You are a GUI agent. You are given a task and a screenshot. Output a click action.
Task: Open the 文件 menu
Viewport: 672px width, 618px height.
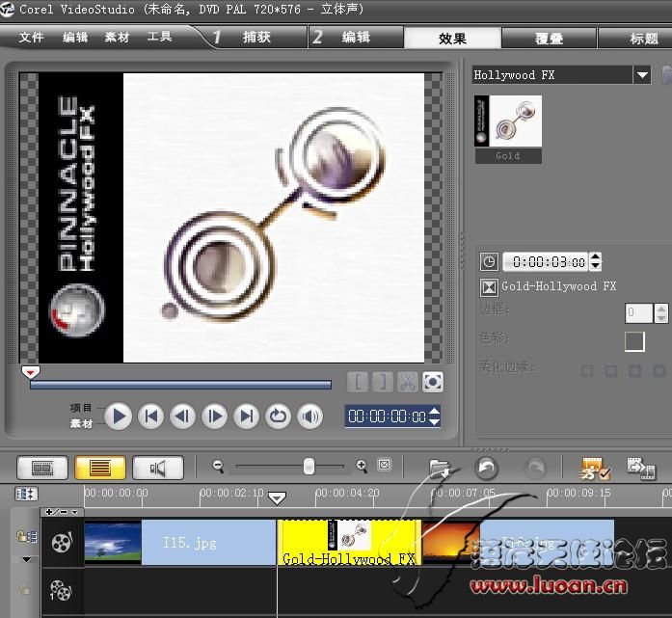(x=31, y=38)
